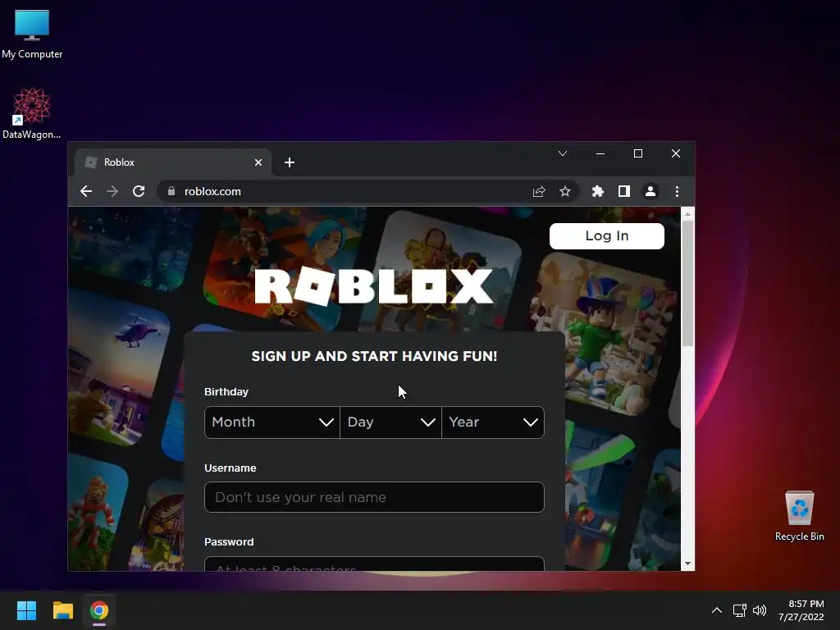Click the network tray icon

tap(740, 610)
